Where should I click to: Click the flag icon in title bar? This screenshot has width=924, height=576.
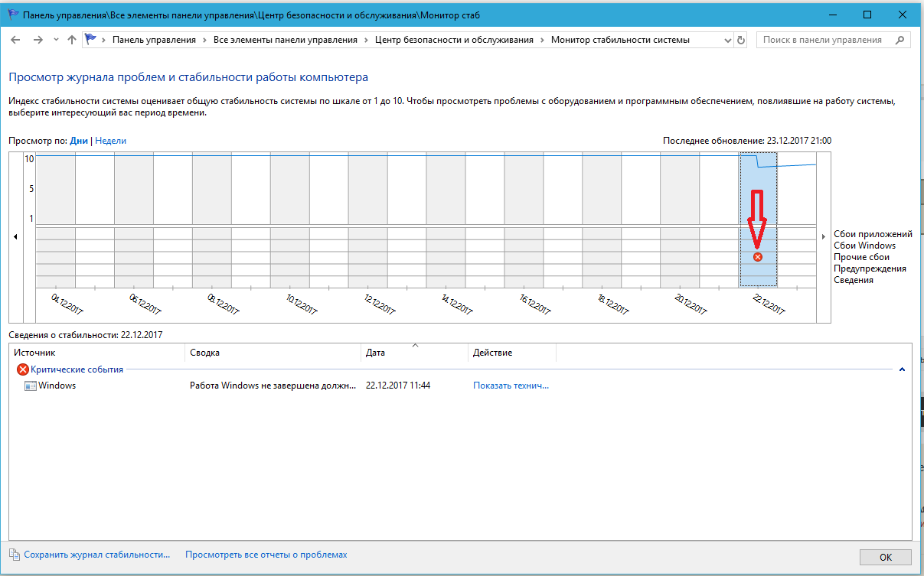tap(13, 15)
